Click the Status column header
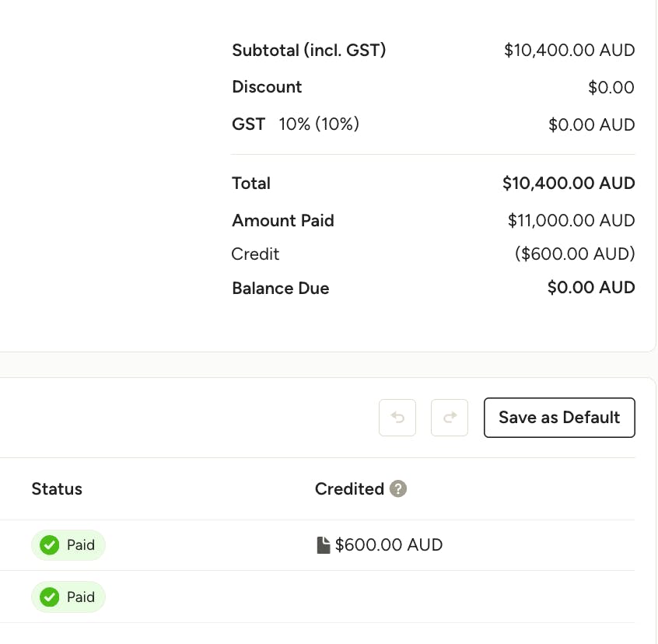This screenshot has height=644, width=658. click(x=57, y=488)
